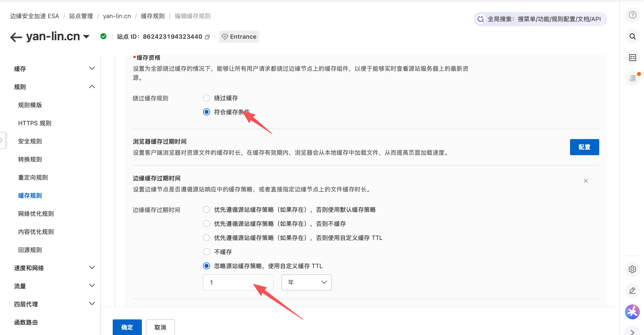Open HTTPS 规则 in sidebar
This screenshot has width=644, height=335.
tap(35, 123)
